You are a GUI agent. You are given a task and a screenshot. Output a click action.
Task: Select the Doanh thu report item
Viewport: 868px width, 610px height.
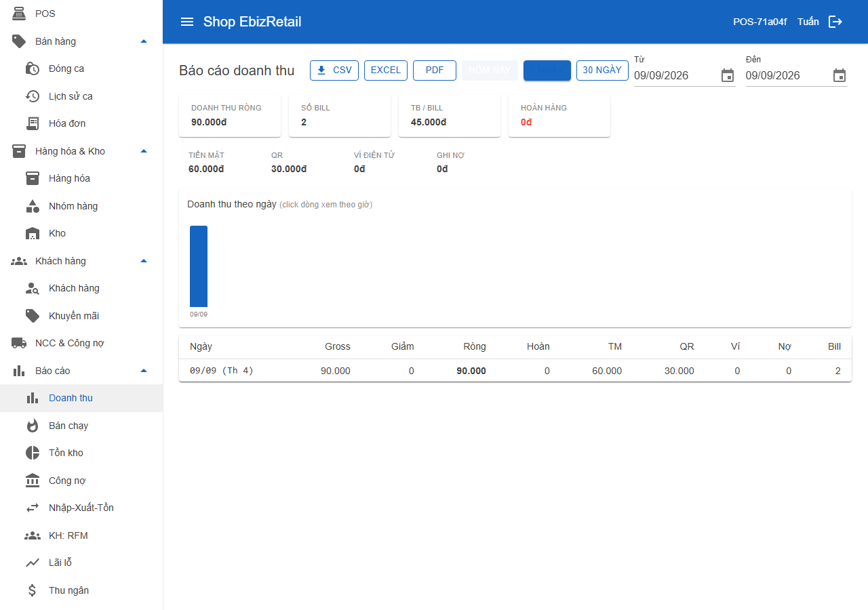[x=81, y=398]
